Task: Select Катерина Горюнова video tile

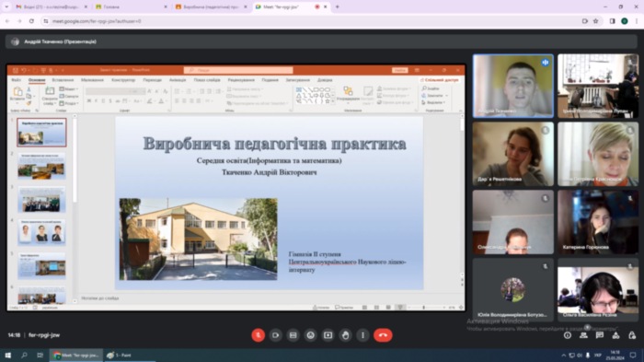Action: click(598, 222)
